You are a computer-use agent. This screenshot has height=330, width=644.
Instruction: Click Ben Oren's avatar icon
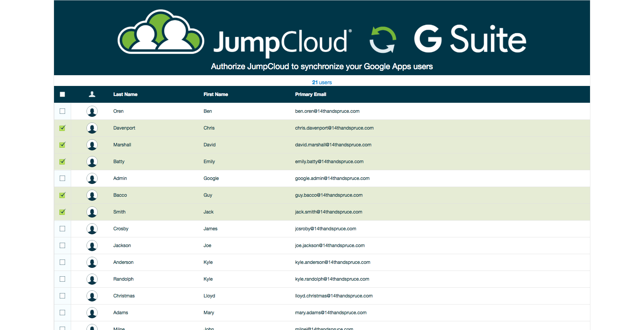click(92, 111)
